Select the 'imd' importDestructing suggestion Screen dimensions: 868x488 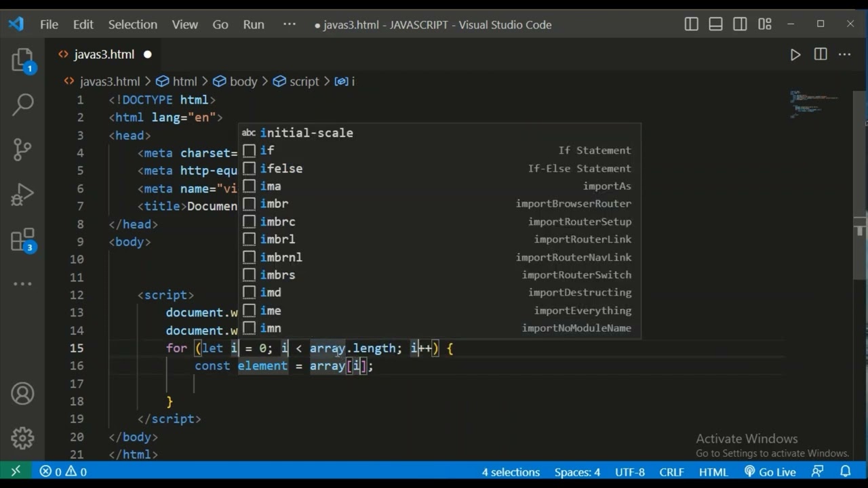[x=439, y=292]
